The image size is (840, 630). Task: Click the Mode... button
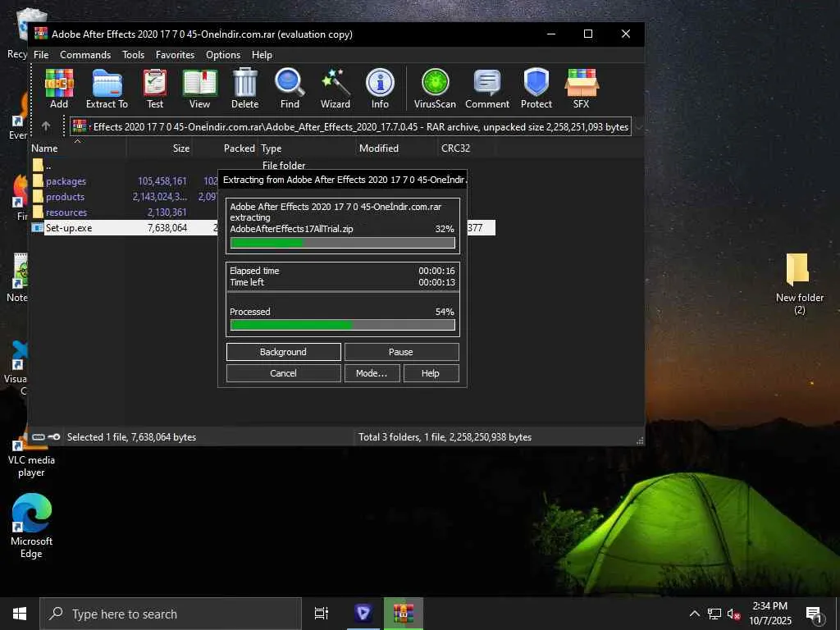[x=372, y=373]
